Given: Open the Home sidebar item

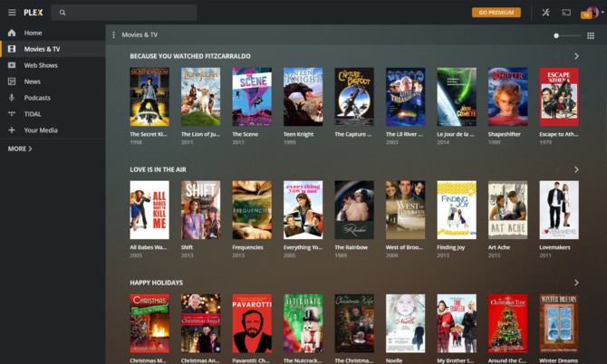Looking at the screenshot, I should pos(53,33).
